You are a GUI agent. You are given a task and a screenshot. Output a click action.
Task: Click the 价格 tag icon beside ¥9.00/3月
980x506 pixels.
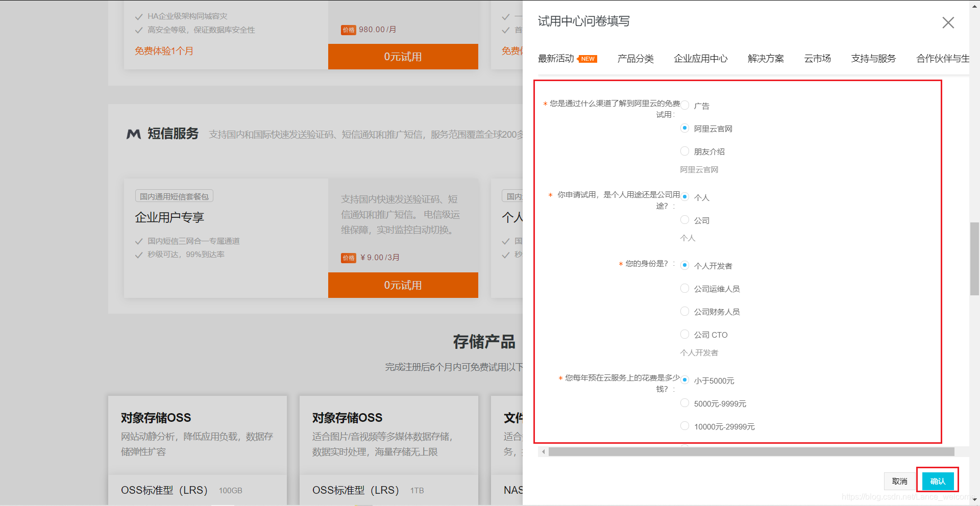click(349, 258)
